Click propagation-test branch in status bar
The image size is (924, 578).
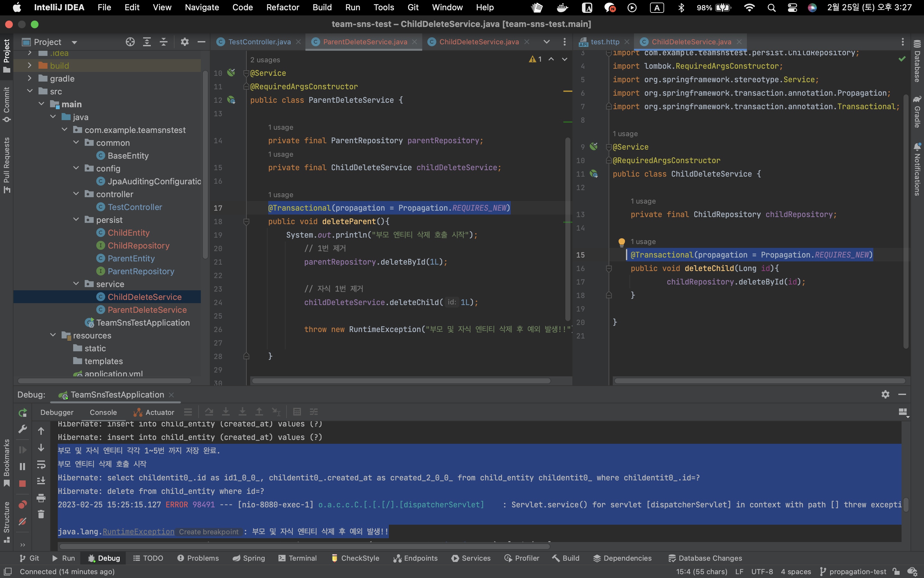coord(853,572)
